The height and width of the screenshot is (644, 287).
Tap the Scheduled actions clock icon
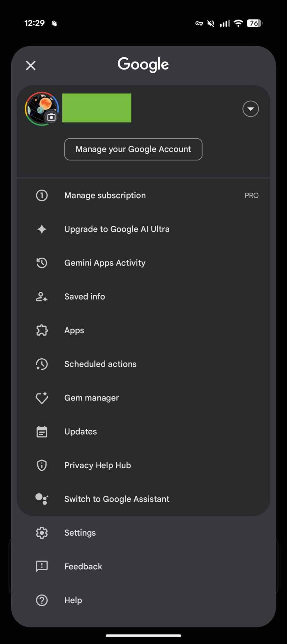pyautogui.click(x=42, y=364)
